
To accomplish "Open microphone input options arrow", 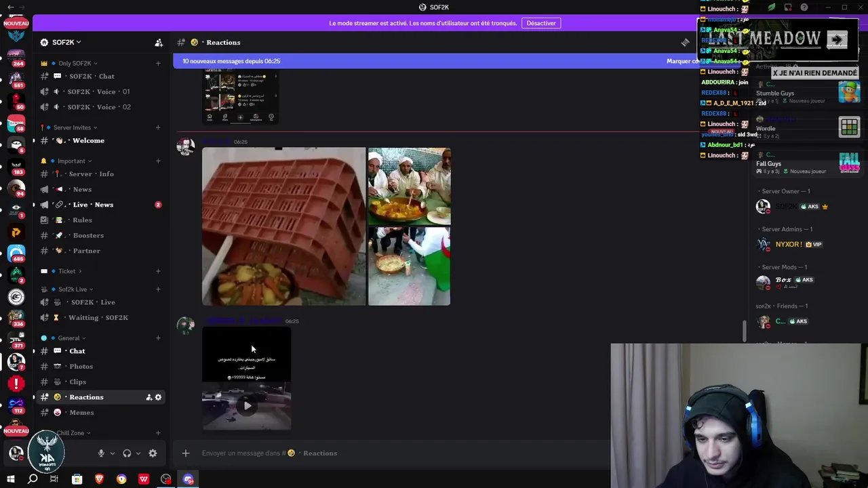I will click(x=113, y=453).
